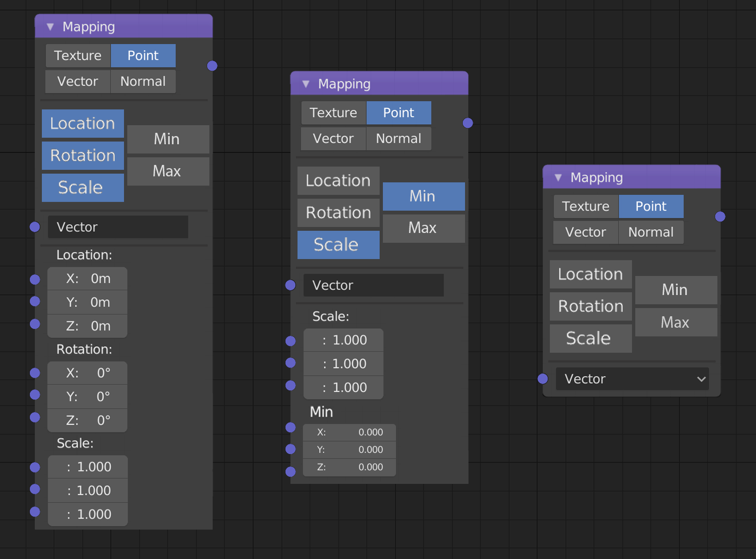
Task: Click the Min Y input socket
Action: point(290,449)
